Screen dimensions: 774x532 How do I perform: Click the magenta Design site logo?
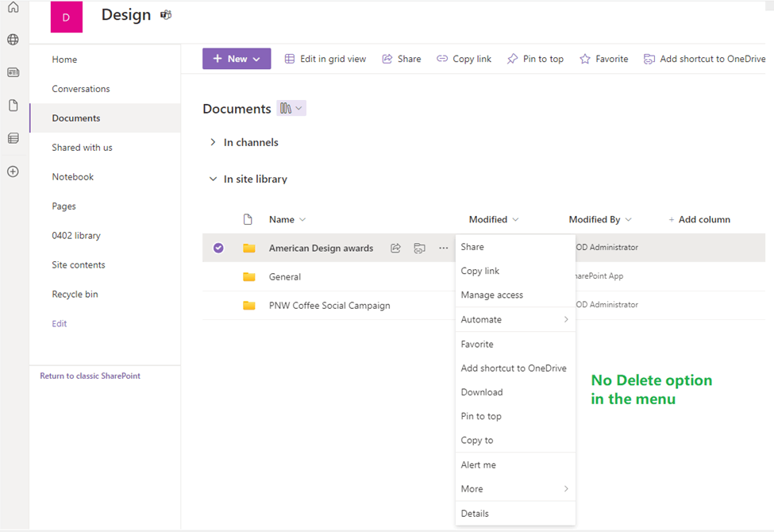pyautogui.click(x=67, y=17)
